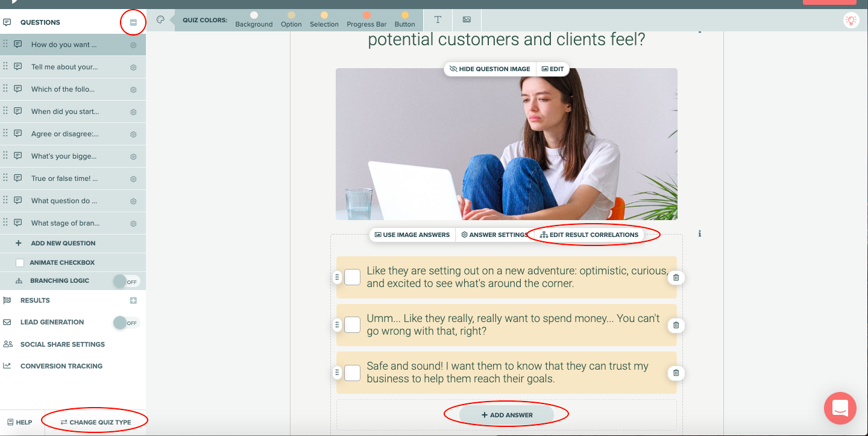
Task: Collapse the Questions section
Action: click(x=133, y=23)
